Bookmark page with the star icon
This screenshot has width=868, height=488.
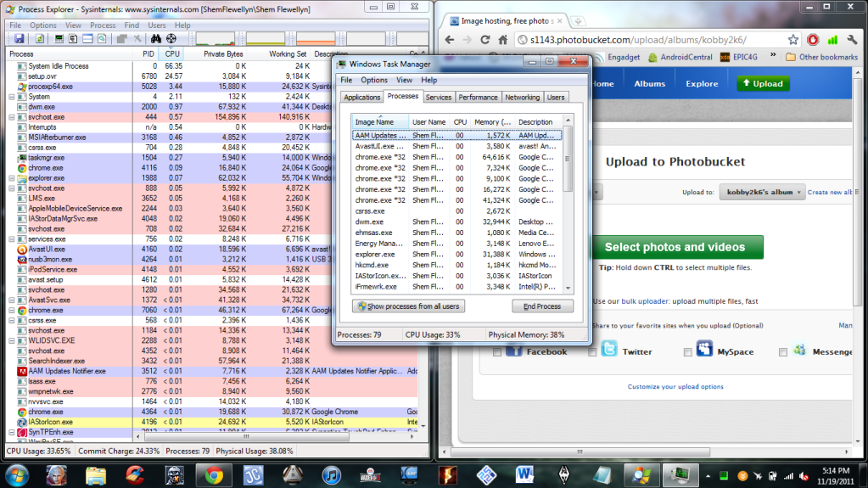(793, 40)
